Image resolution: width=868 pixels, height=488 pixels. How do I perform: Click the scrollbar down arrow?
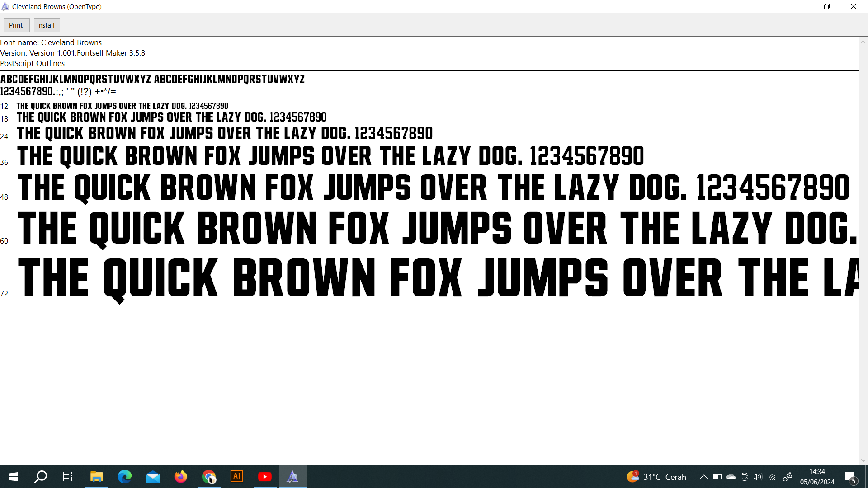pyautogui.click(x=863, y=460)
